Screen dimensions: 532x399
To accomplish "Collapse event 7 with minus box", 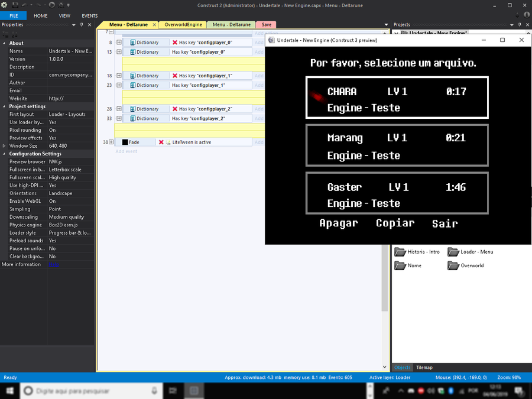I will click(111, 31).
